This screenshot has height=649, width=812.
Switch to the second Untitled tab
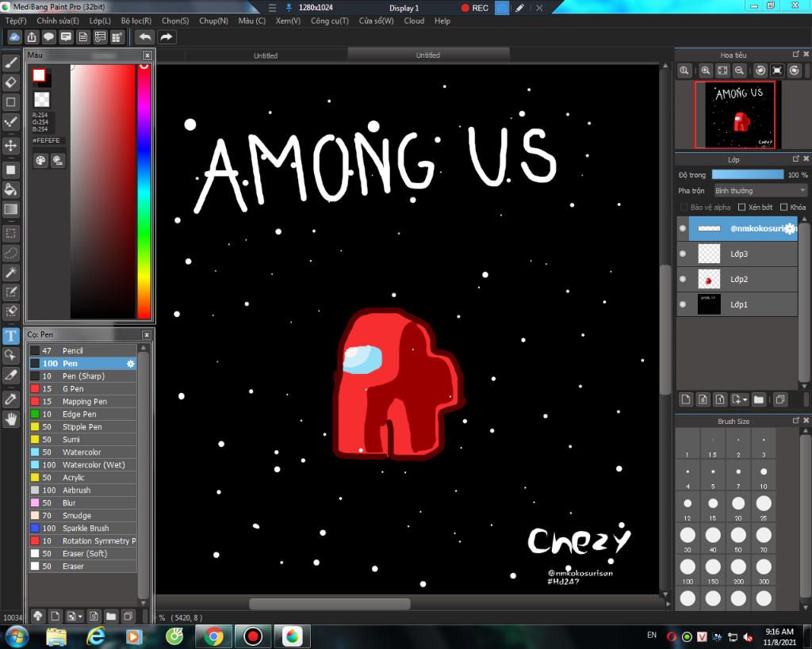pos(428,55)
